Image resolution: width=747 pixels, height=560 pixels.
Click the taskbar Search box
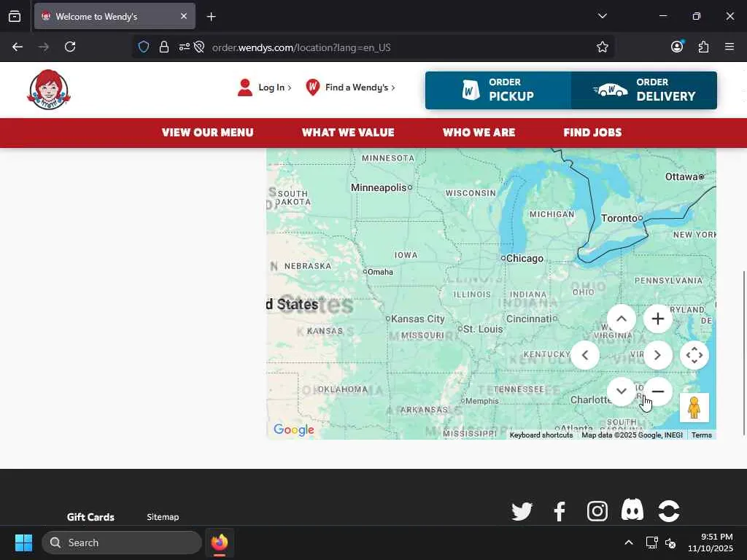click(x=122, y=542)
